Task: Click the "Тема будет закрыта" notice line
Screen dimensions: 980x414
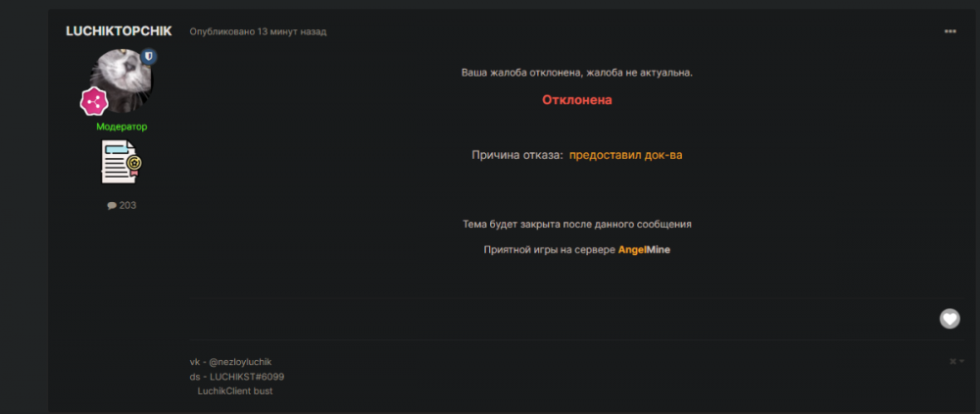Action: click(x=577, y=224)
